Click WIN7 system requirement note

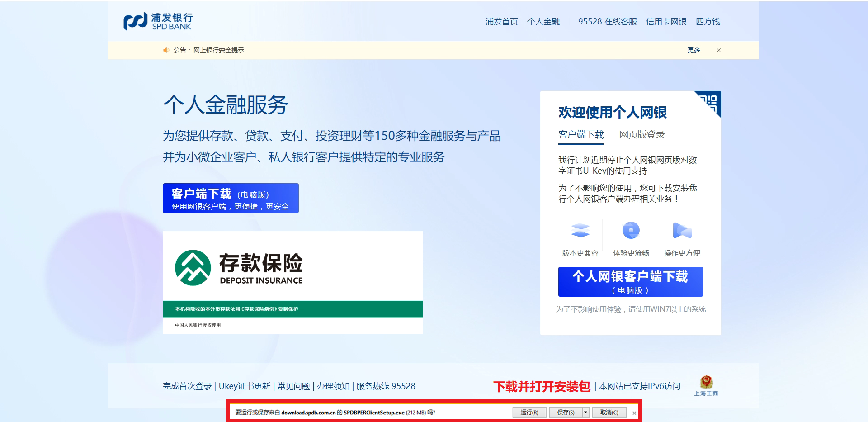(631, 309)
